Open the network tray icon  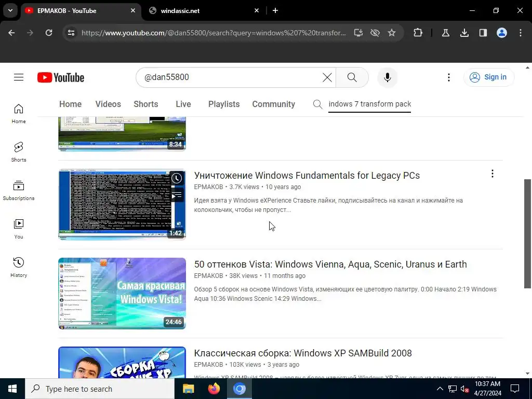pos(453,389)
